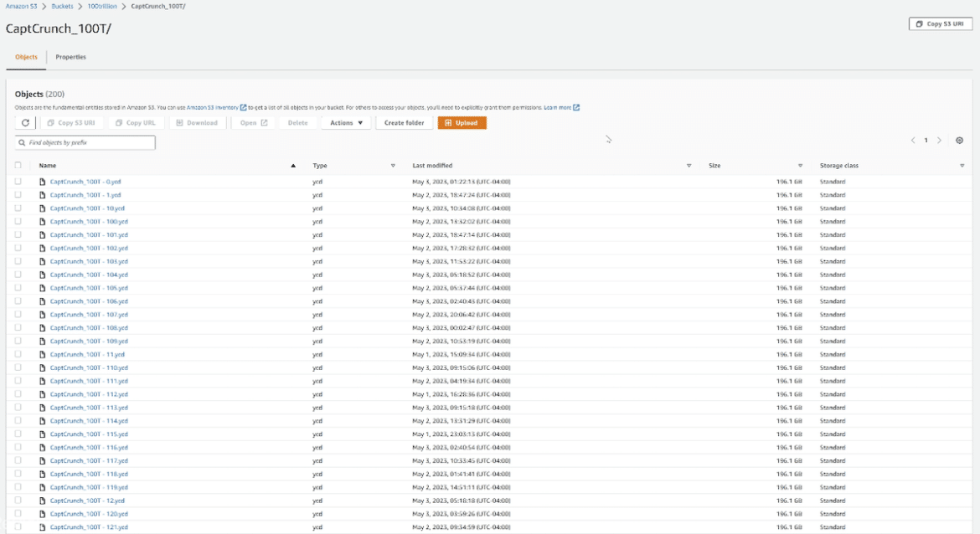Open CaptCrunch_100T - 114.ycd object link
980x534 pixels.
(x=89, y=421)
